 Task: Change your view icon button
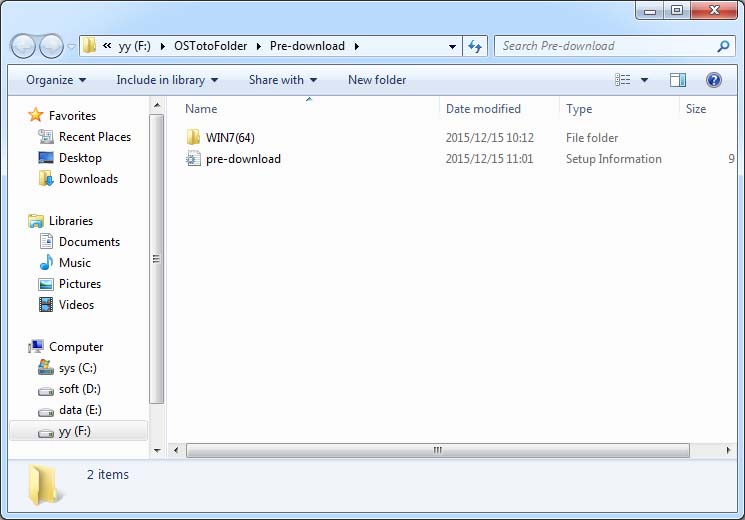coord(622,80)
